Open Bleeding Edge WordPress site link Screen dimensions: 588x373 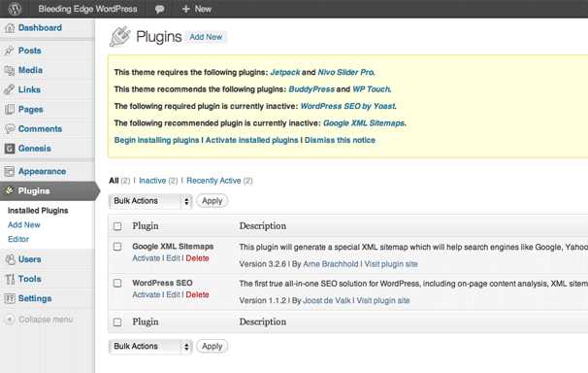click(x=87, y=9)
